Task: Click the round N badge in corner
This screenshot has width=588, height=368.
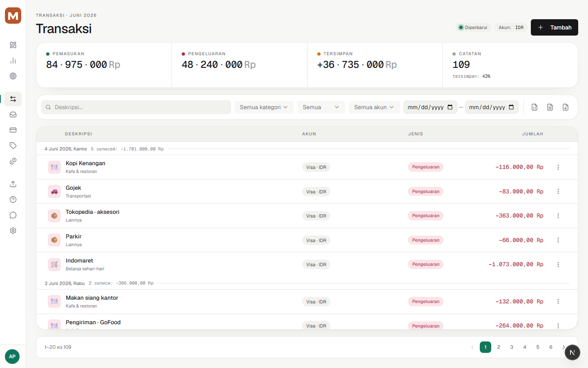Action: (572, 352)
